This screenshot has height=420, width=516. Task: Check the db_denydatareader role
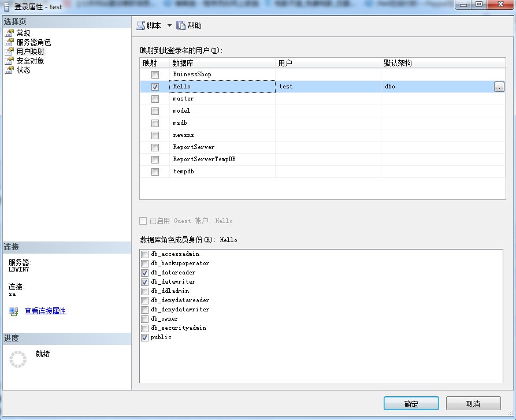[x=144, y=300]
